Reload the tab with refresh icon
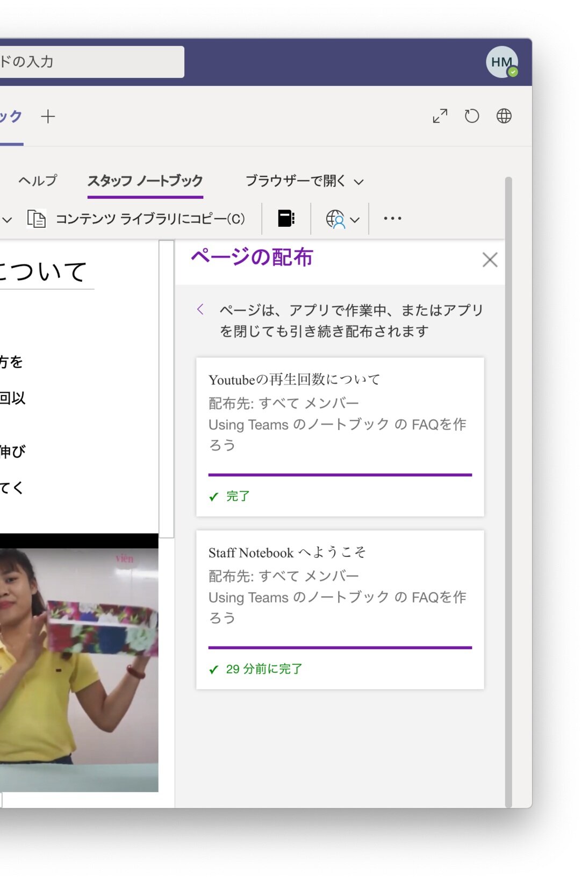This screenshot has height=882, width=588. (x=472, y=116)
